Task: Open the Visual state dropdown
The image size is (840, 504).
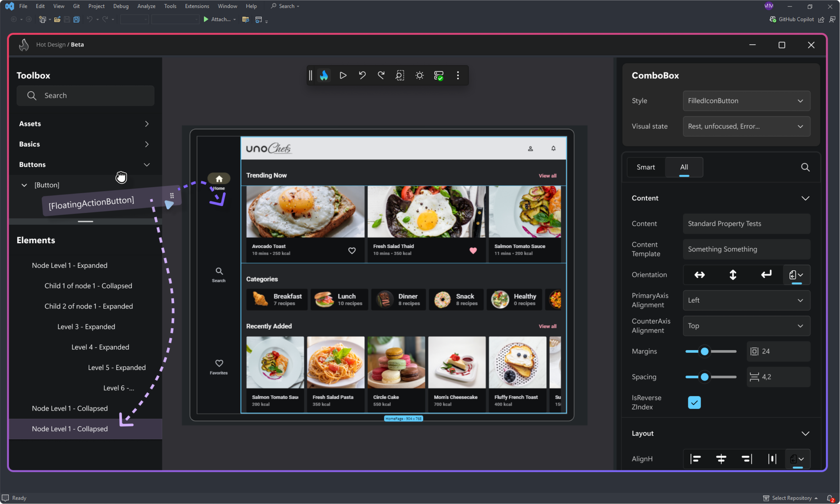Action: (746, 126)
